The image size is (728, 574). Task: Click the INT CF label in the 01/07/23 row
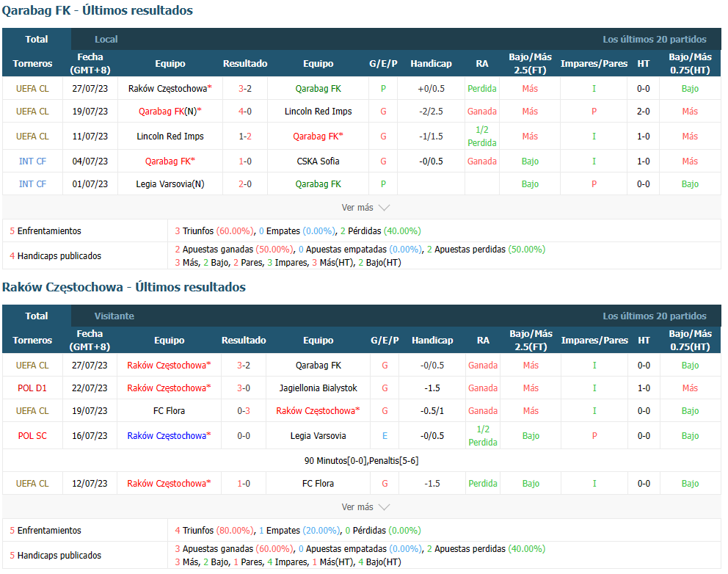pyautogui.click(x=32, y=184)
